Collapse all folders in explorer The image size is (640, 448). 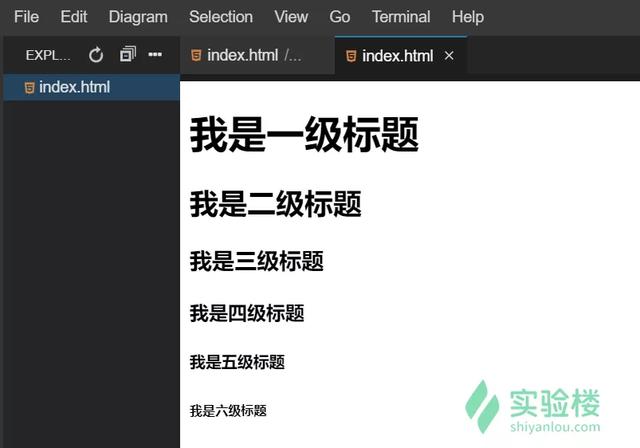click(128, 54)
